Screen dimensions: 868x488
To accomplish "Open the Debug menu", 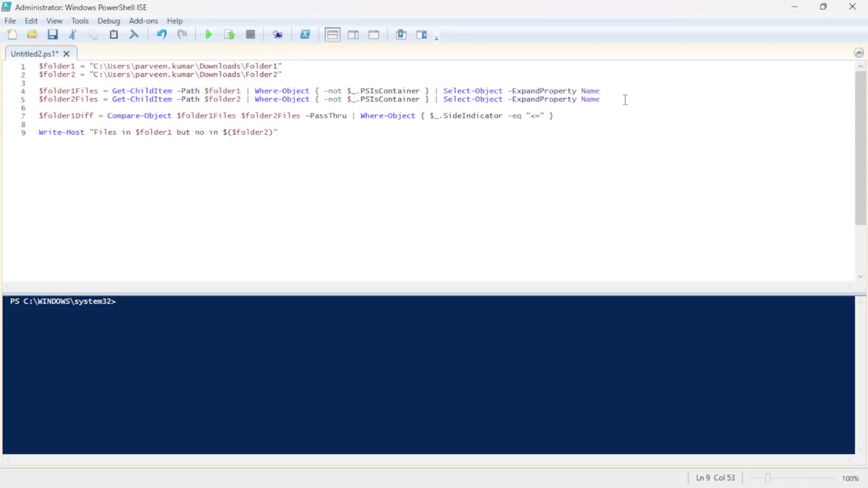I will click(108, 21).
